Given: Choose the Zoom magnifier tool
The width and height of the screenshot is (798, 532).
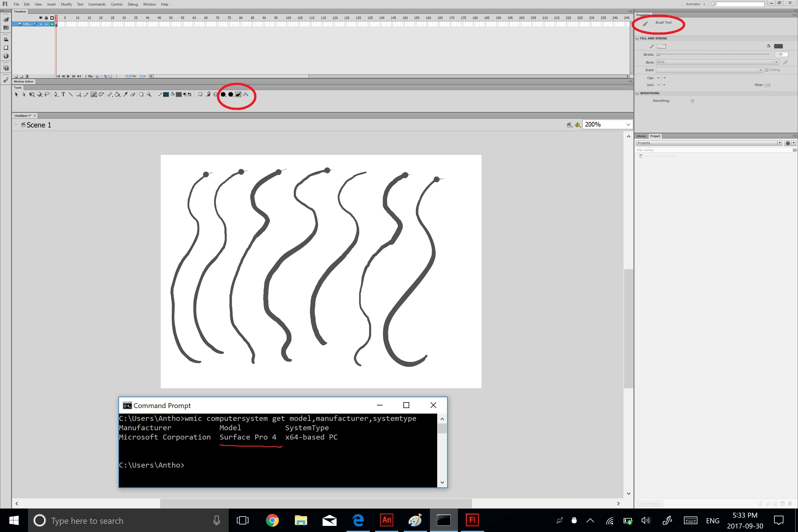Looking at the screenshot, I should pyautogui.click(x=149, y=94).
